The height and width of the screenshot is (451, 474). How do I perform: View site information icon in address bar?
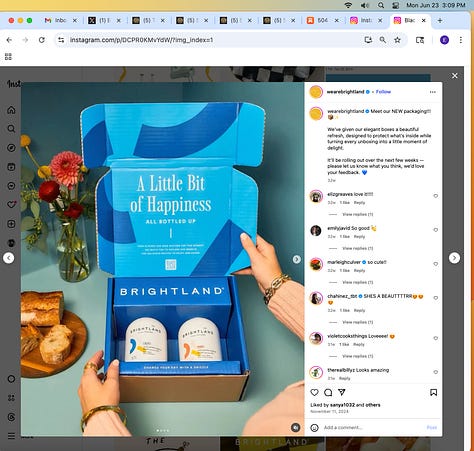(x=61, y=40)
